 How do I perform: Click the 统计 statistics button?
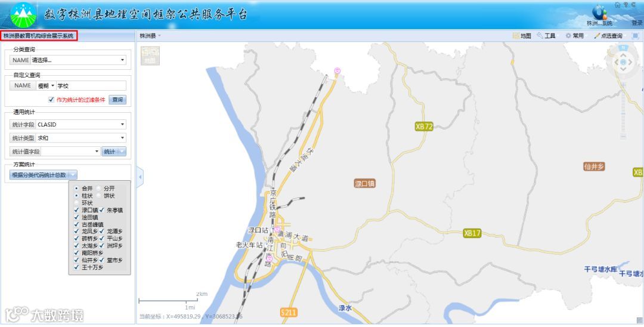pyautogui.click(x=109, y=152)
